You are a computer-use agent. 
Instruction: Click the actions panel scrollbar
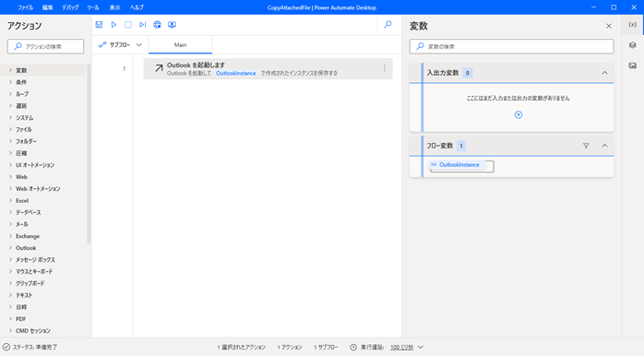pyautogui.click(x=89, y=154)
